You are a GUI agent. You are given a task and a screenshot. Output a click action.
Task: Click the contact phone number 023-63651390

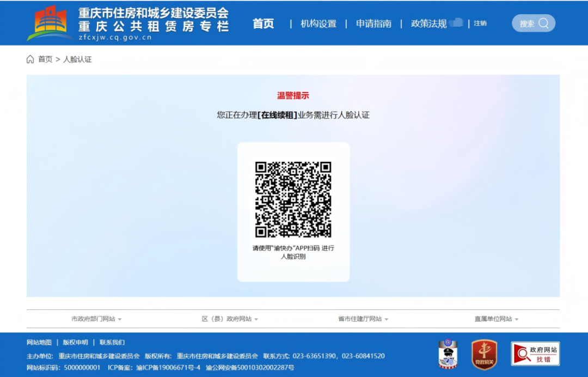[314, 356]
